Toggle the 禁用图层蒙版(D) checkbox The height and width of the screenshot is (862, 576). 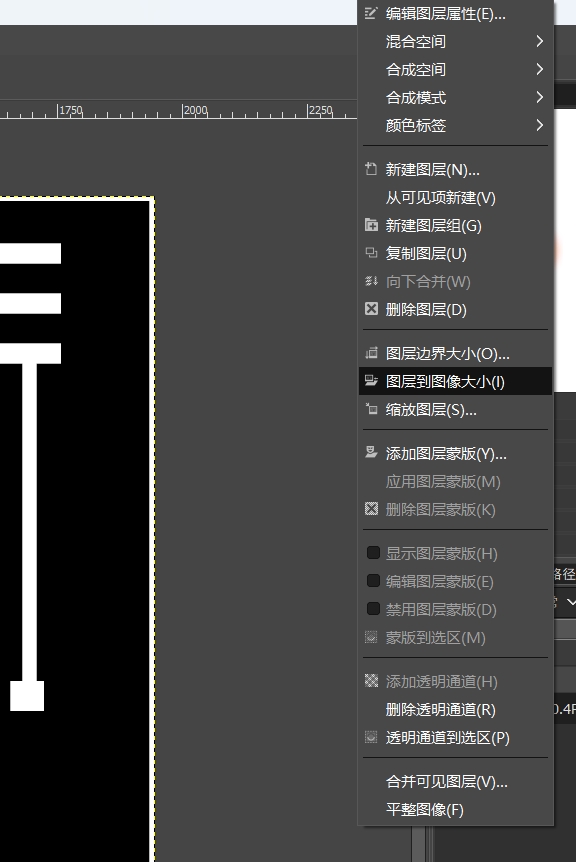(373, 609)
